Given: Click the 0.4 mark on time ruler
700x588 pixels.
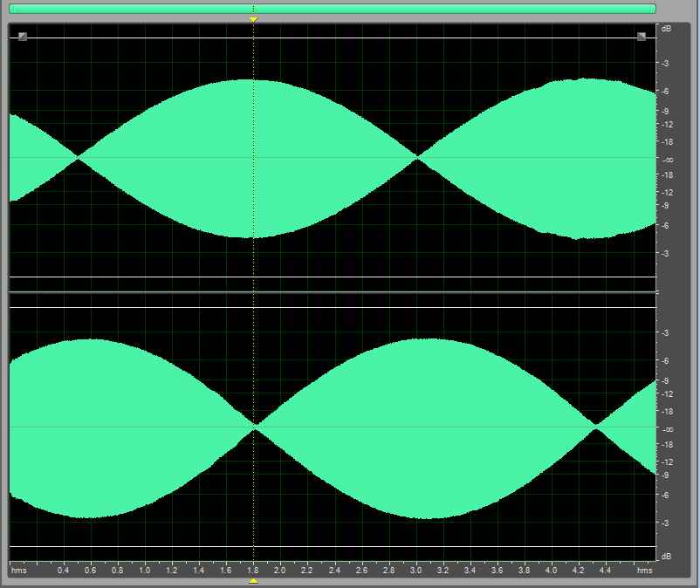Looking at the screenshot, I should (x=64, y=571).
